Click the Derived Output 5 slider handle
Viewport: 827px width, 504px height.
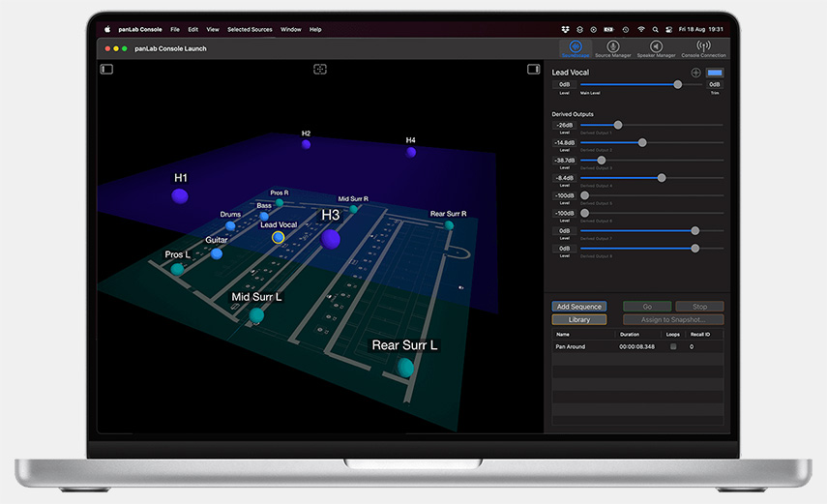click(584, 195)
